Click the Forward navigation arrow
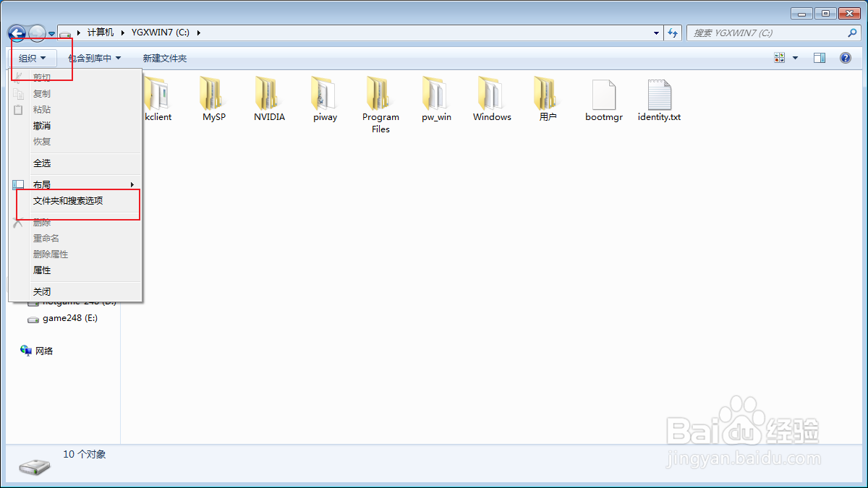 point(37,33)
